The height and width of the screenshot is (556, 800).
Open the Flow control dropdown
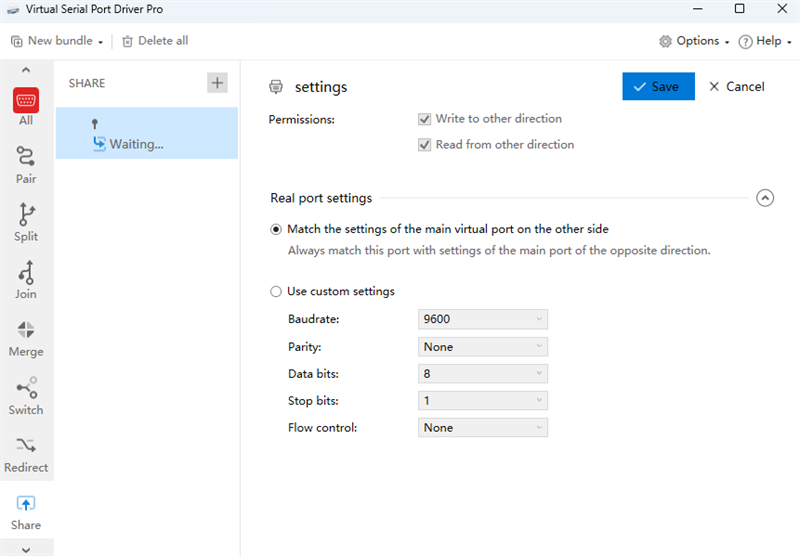[483, 428]
